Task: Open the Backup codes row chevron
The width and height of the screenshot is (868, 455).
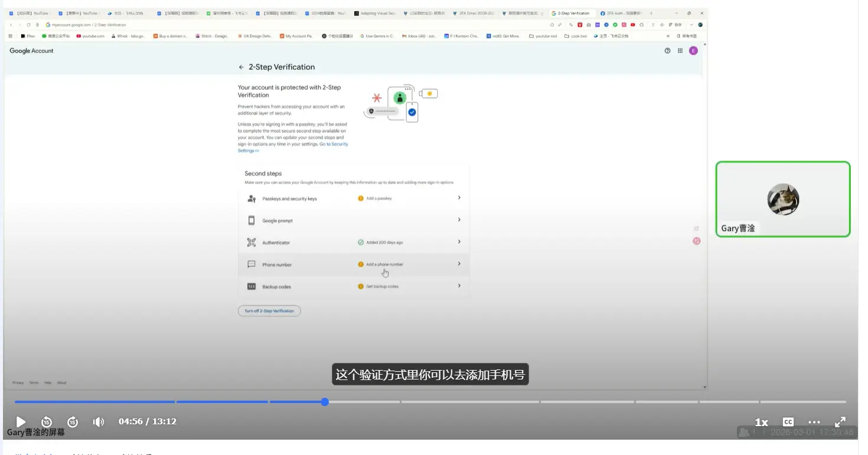Action: pos(459,286)
